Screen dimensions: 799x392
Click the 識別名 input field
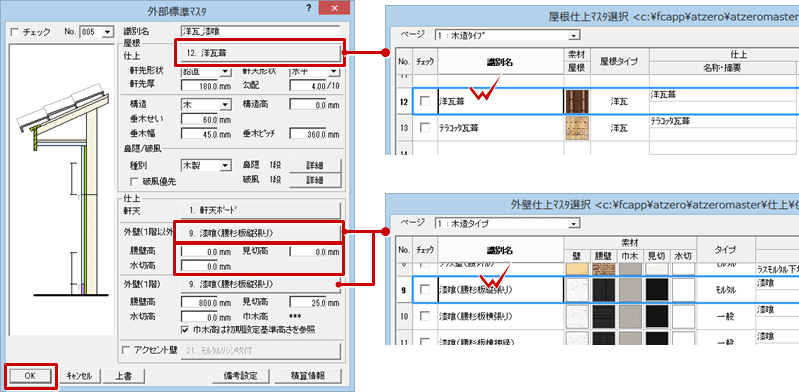[x=260, y=32]
